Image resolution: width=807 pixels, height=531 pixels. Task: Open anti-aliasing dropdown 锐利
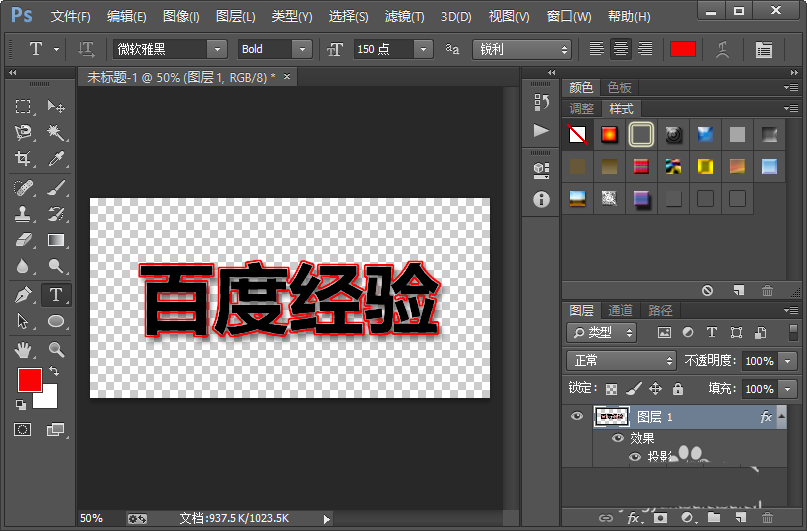[x=521, y=49]
